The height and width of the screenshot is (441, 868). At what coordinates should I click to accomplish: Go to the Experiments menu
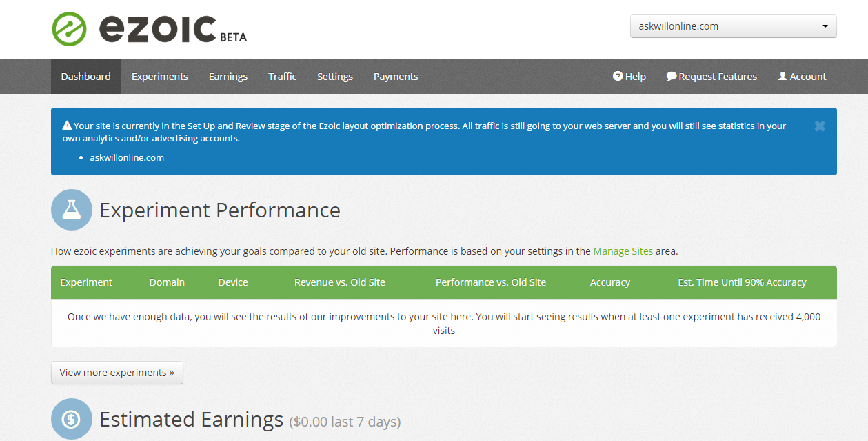pos(160,77)
